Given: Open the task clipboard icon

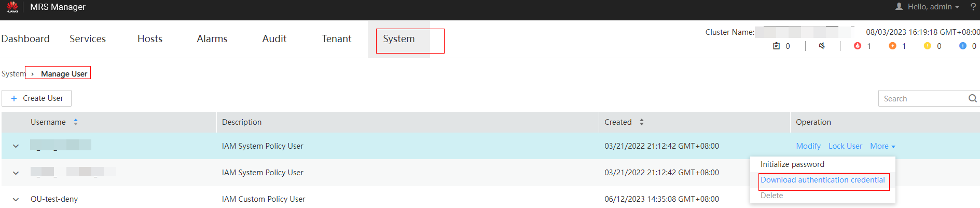Looking at the screenshot, I should click(x=777, y=46).
